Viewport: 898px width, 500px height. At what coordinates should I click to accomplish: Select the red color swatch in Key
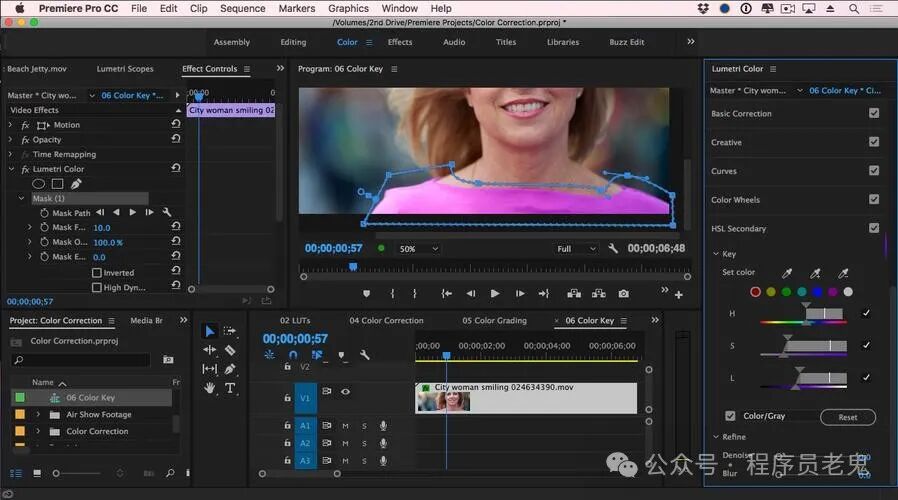click(x=755, y=292)
